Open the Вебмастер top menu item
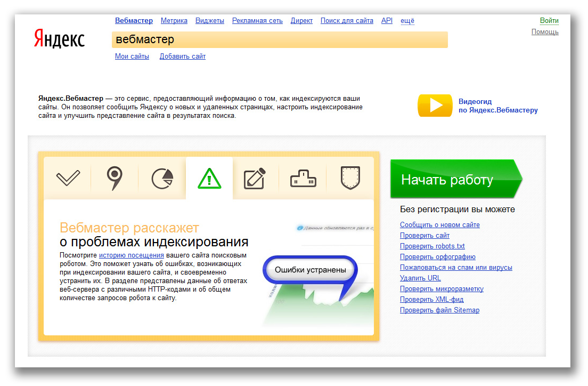The image size is (588, 386). 134,21
